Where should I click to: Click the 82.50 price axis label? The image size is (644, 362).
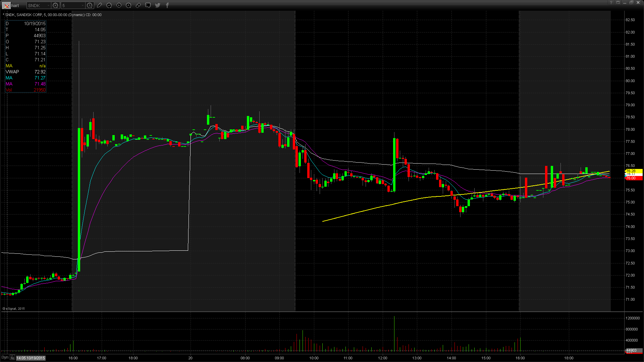(x=630, y=20)
